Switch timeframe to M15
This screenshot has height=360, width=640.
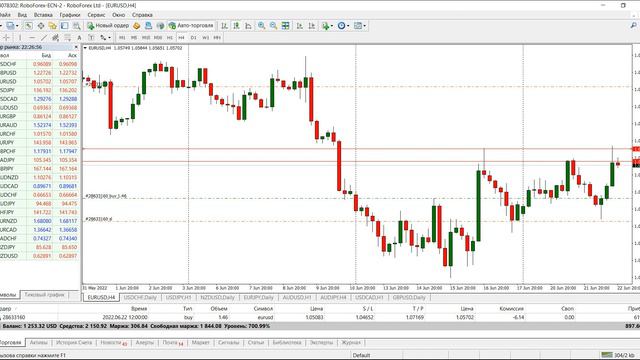click(x=146, y=38)
